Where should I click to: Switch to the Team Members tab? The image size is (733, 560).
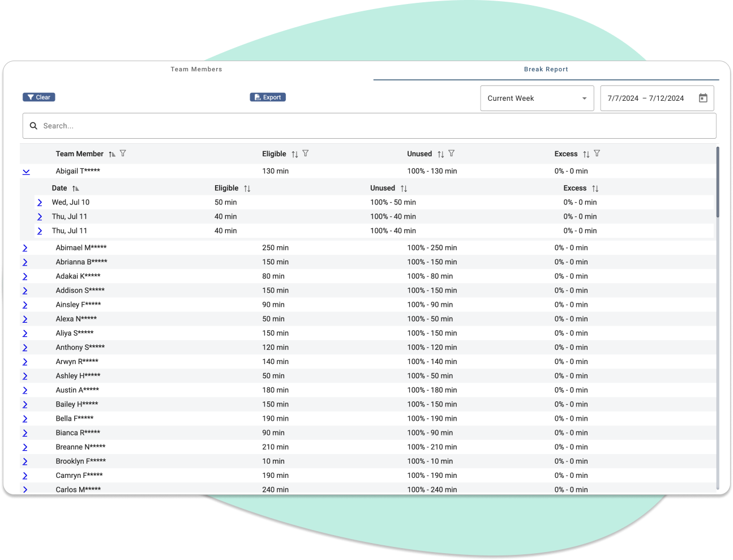[196, 69]
